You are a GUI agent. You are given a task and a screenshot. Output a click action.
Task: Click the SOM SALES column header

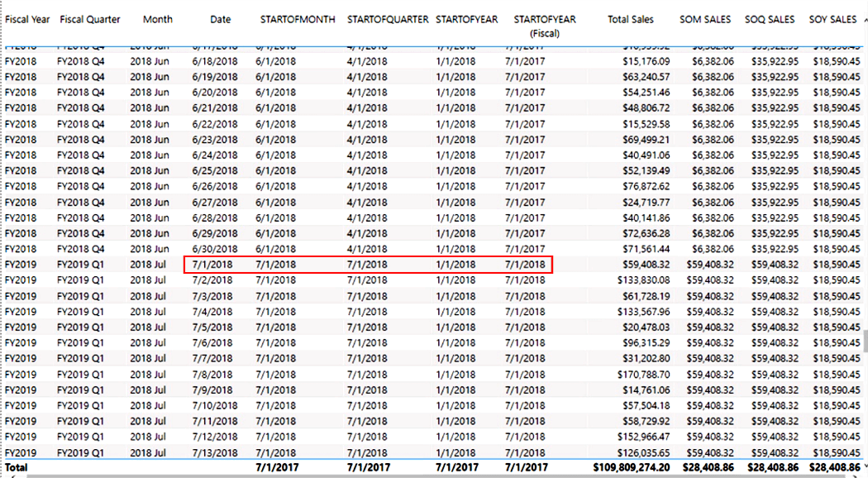[705, 19]
